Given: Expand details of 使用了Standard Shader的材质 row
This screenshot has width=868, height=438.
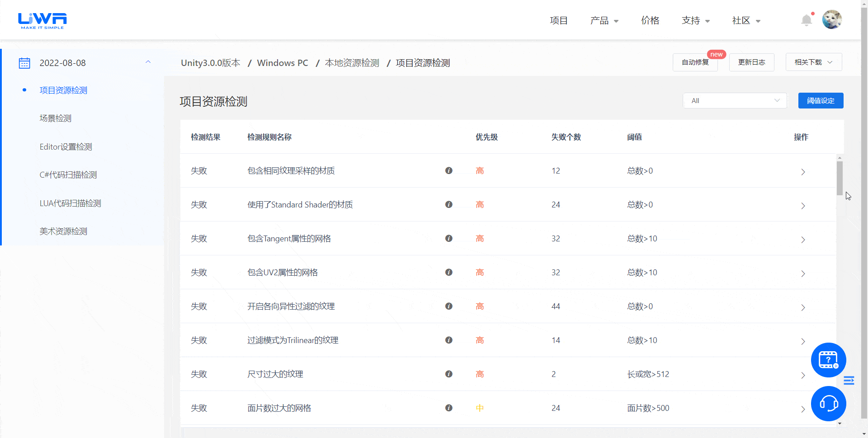Looking at the screenshot, I should (x=803, y=206).
